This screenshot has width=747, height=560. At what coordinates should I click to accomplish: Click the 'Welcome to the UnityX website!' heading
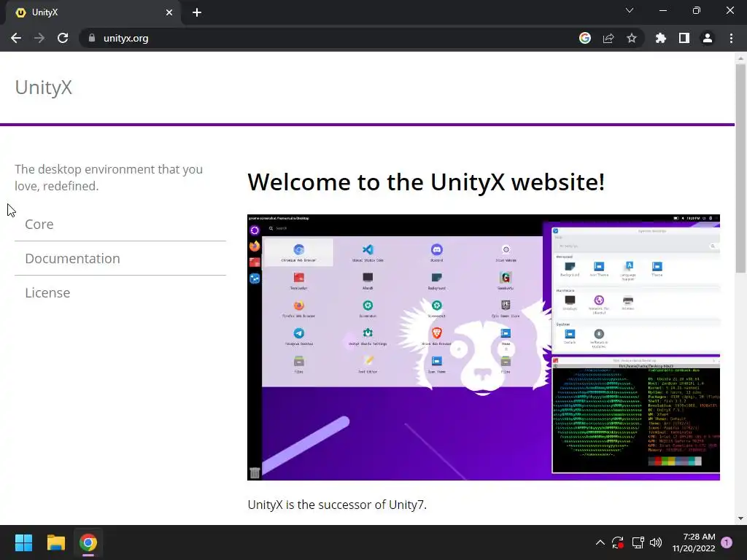(x=426, y=182)
